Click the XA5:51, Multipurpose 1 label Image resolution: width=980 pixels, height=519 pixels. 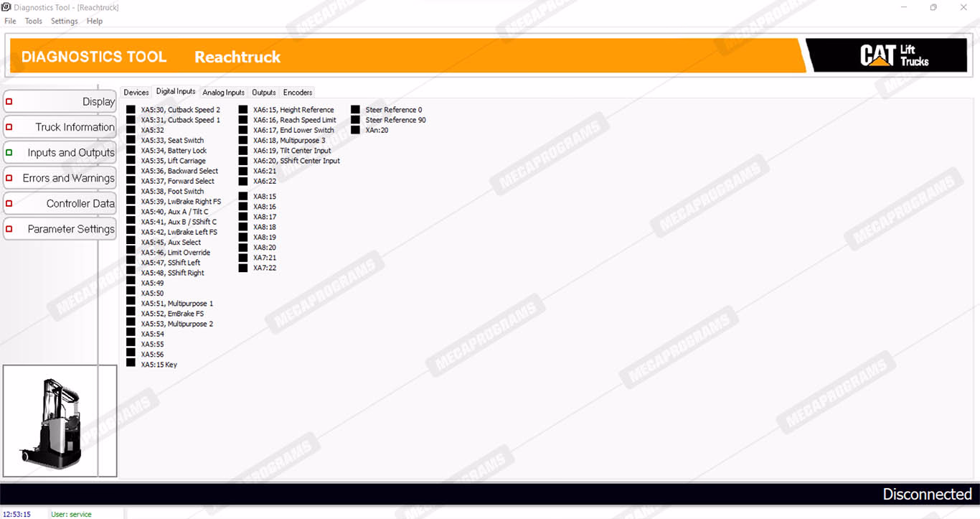tap(177, 304)
